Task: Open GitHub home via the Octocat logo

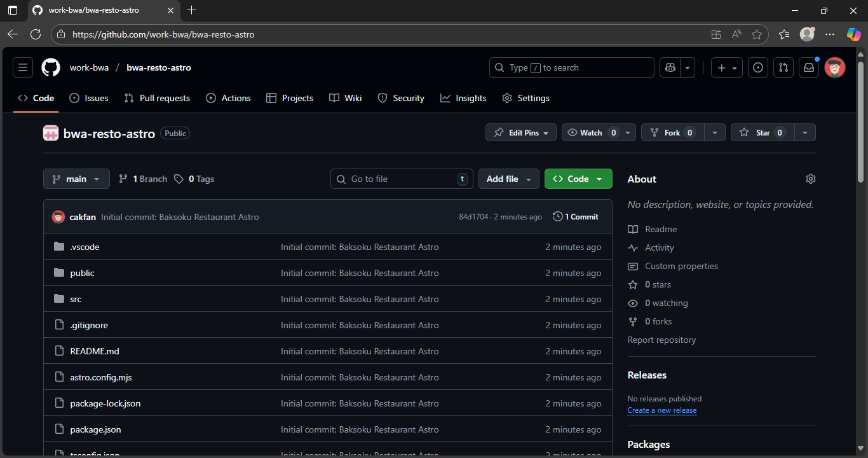Action: [50, 67]
